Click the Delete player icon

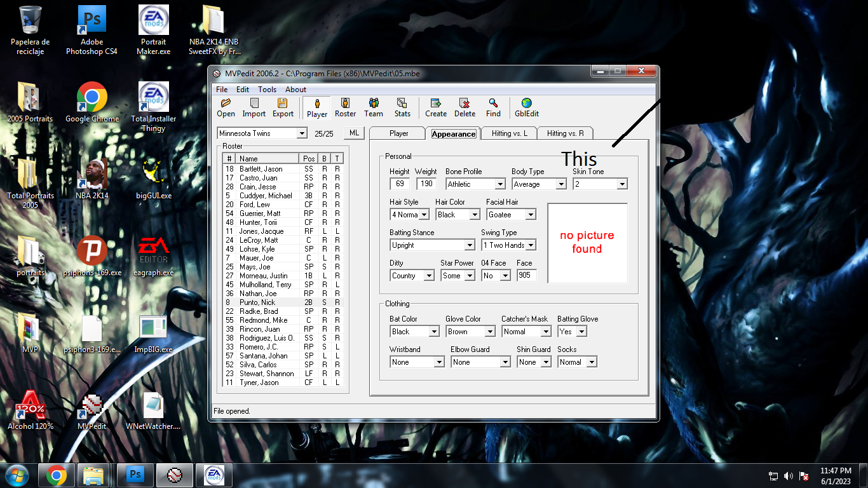465,107
